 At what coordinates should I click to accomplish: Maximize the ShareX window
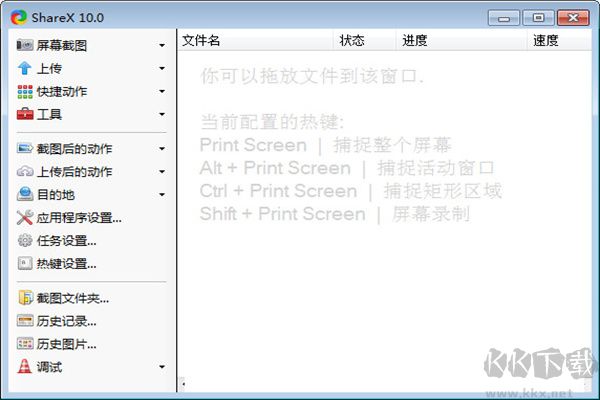[538, 18]
